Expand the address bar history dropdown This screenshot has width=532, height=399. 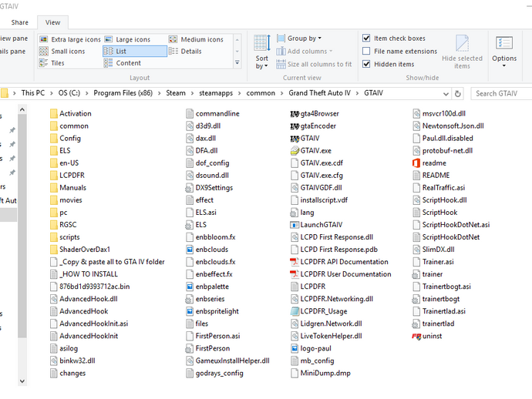[x=446, y=94]
